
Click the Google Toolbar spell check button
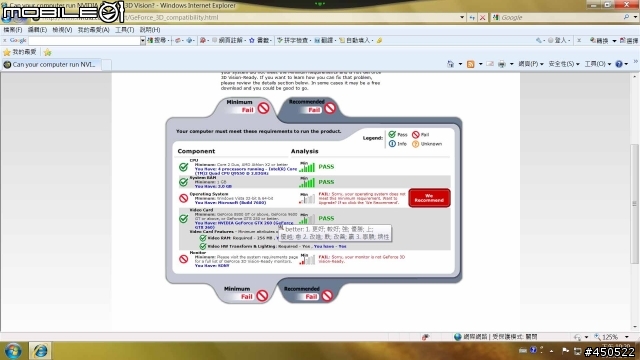293,40
